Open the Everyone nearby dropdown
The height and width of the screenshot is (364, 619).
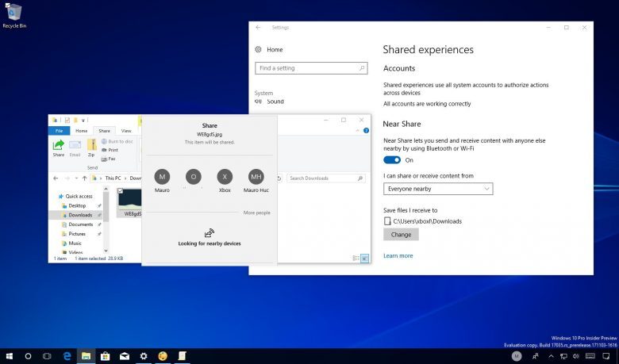click(x=438, y=189)
